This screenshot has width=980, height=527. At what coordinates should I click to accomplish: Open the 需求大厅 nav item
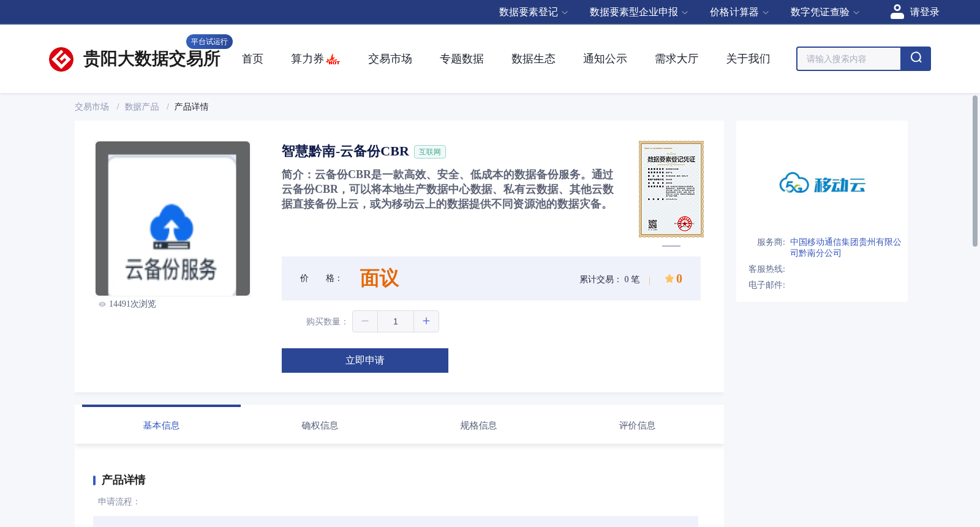pos(677,59)
